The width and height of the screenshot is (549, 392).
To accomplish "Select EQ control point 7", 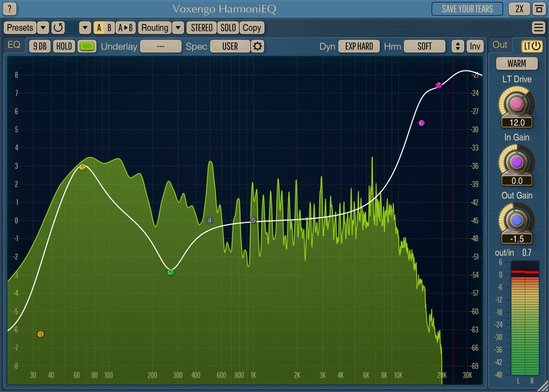I will point(439,86).
